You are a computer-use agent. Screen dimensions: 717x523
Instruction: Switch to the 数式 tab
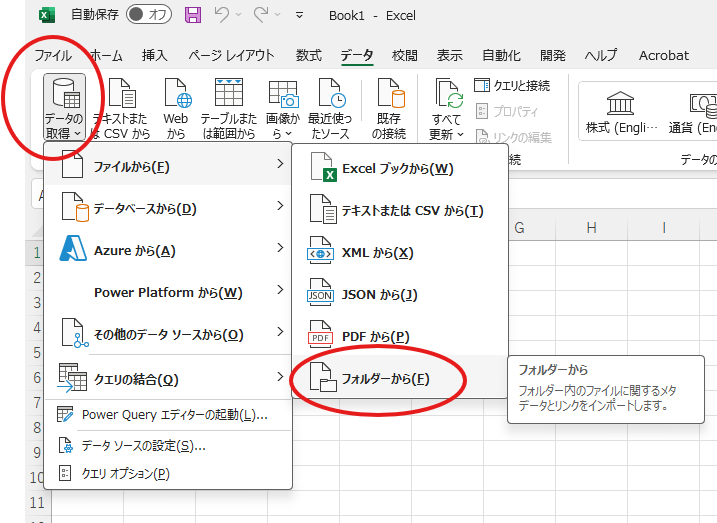[309, 56]
